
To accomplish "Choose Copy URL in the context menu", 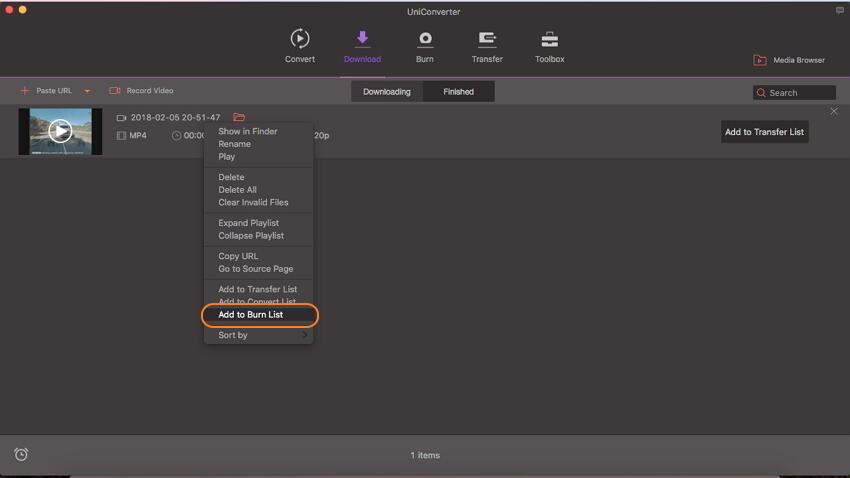I will click(x=238, y=256).
